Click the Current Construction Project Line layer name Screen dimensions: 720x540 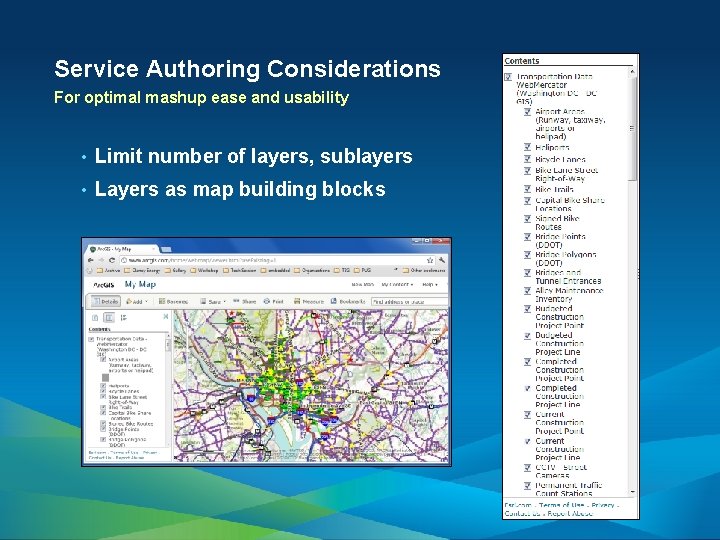click(x=559, y=449)
